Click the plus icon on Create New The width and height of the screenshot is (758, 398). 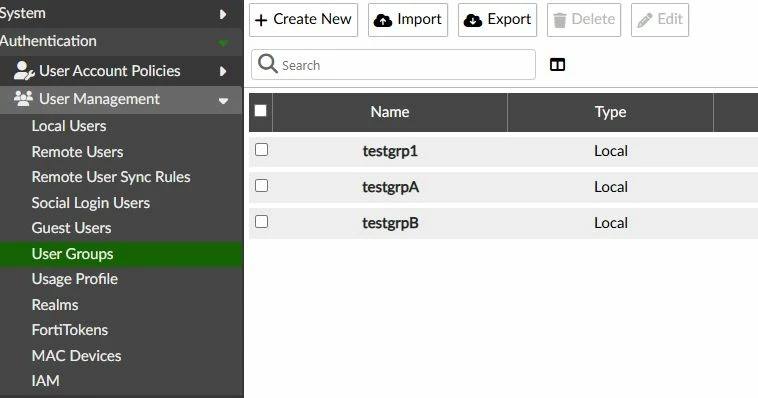click(261, 20)
